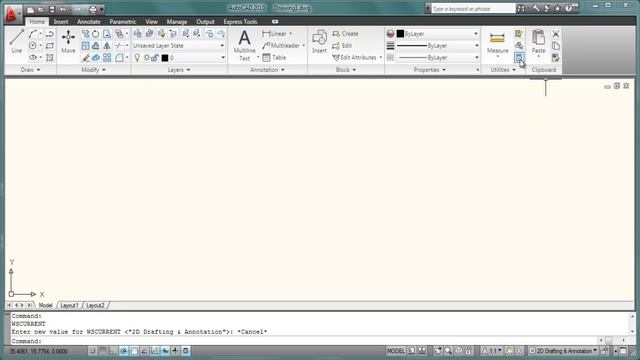Click the Table tool in Annotation panel
This screenshot has width=640, height=360.
(274, 58)
